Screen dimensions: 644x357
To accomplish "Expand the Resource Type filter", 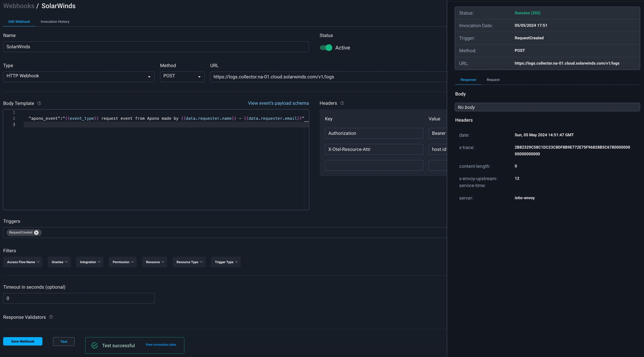I will pyautogui.click(x=189, y=262).
